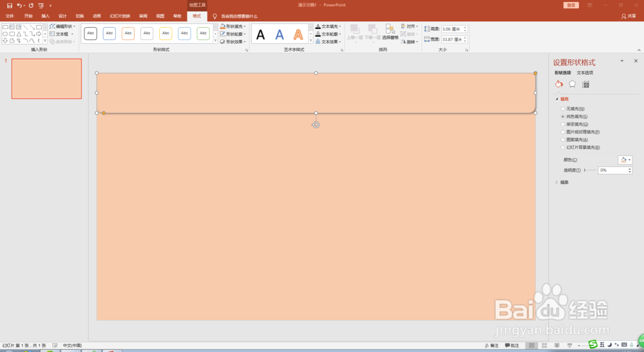
Task: Click the Undo arrow icon
Action: point(19,5)
